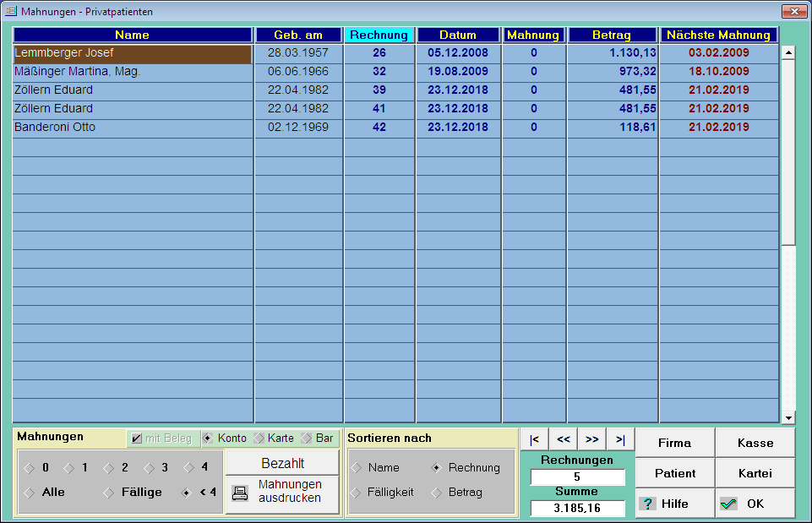Go to previous page with << button
This screenshot has width=812, height=523.
[563, 439]
